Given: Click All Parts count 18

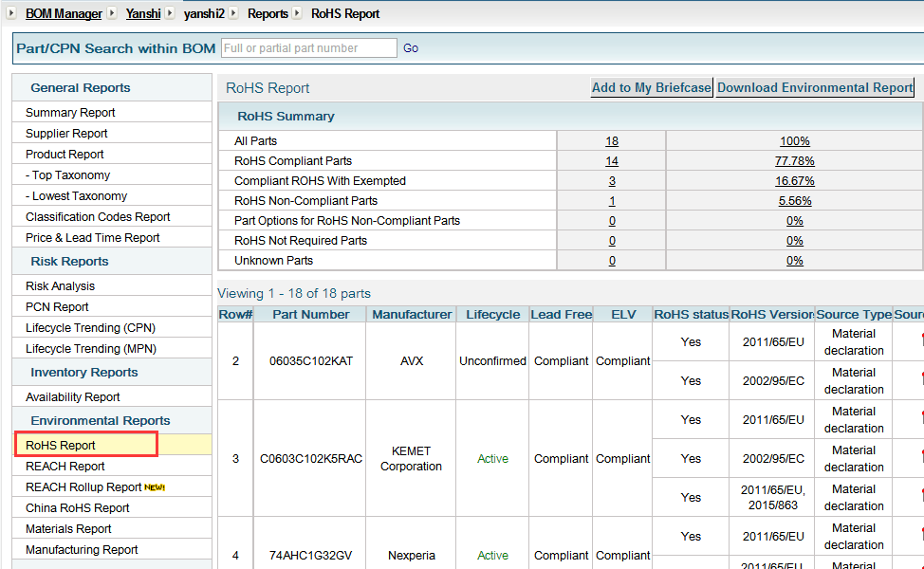Looking at the screenshot, I should tap(612, 140).
